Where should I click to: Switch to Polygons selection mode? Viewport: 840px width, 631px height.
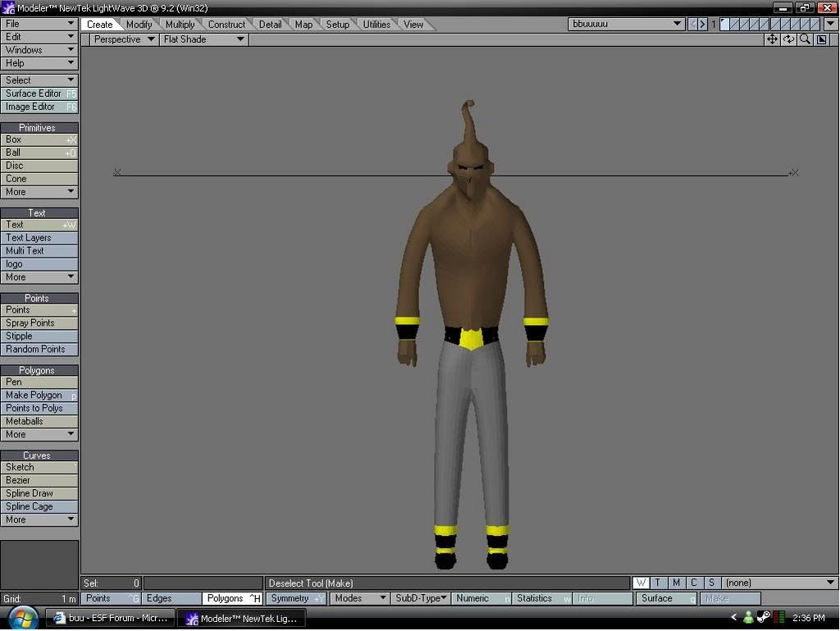coord(232,598)
